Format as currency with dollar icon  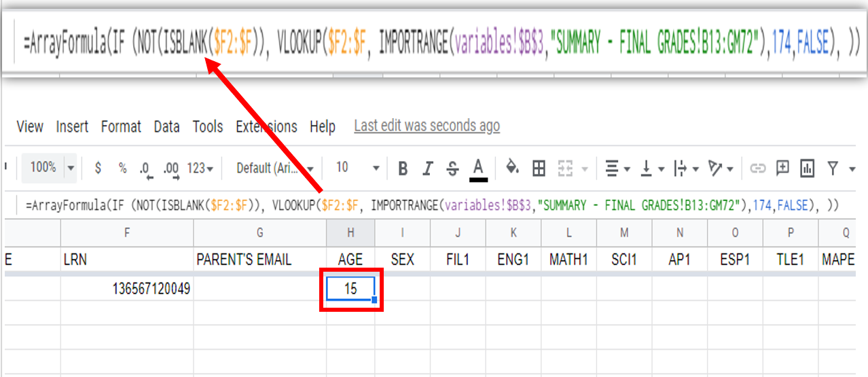[98, 168]
